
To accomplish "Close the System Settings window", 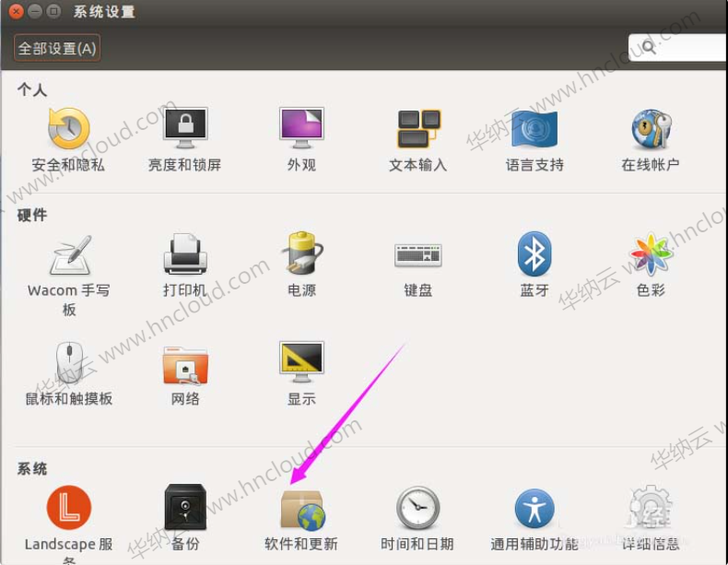I will [x=17, y=11].
